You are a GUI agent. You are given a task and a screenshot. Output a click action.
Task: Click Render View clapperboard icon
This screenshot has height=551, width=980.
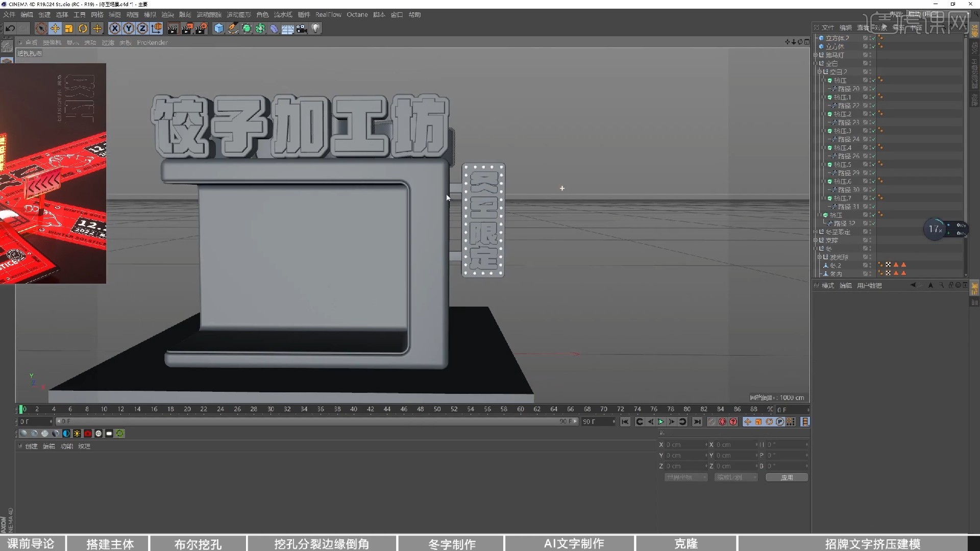click(x=173, y=29)
